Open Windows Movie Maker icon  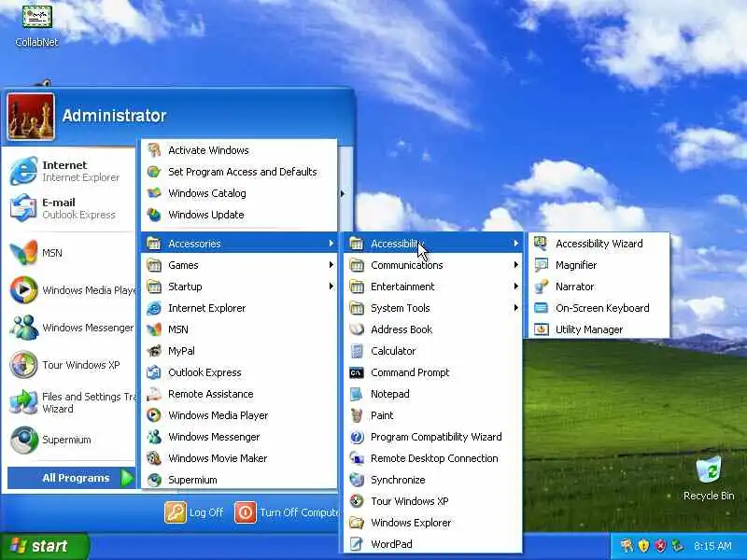pyautogui.click(x=154, y=458)
